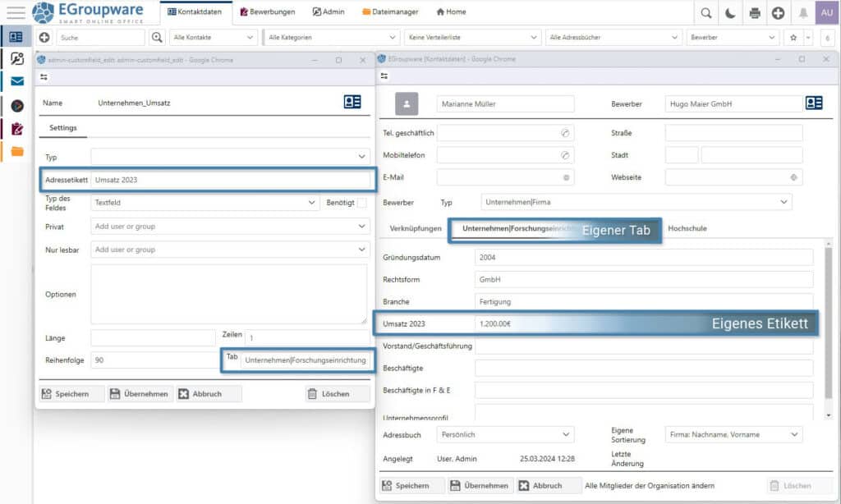841x504 pixels.
Task: Open the Verknüpfungen tab
Action: coord(416,228)
